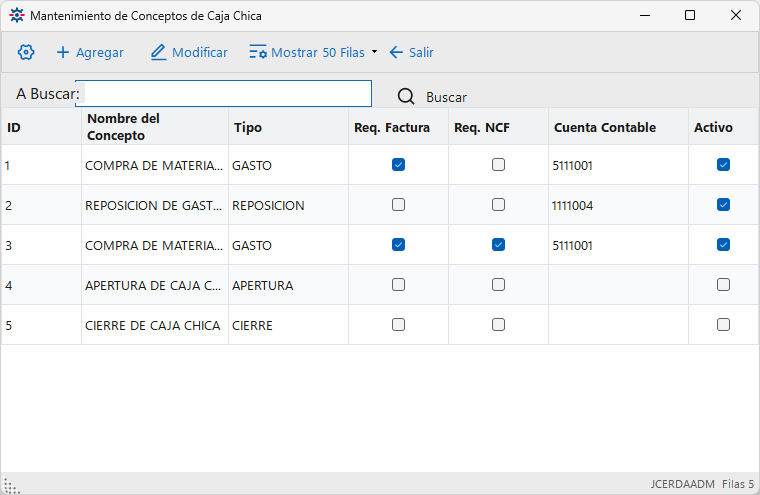Click the Modificar button

pyautogui.click(x=189, y=52)
